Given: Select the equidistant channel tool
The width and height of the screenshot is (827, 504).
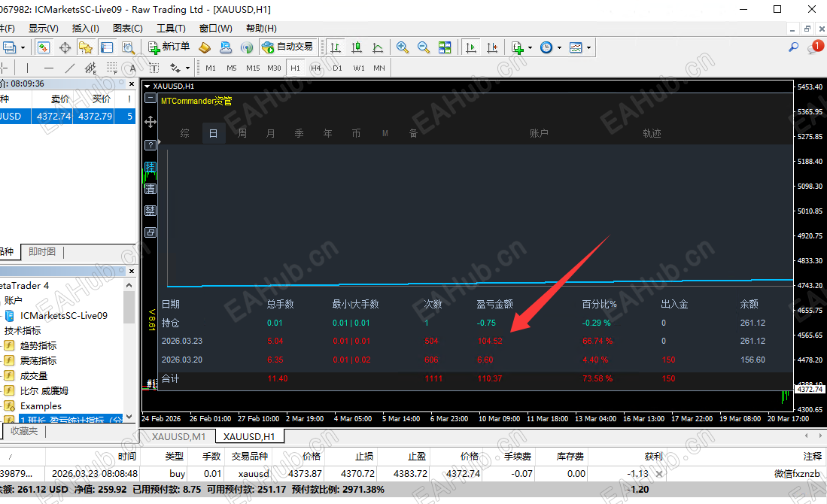Looking at the screenshot, I should [91, 68].
